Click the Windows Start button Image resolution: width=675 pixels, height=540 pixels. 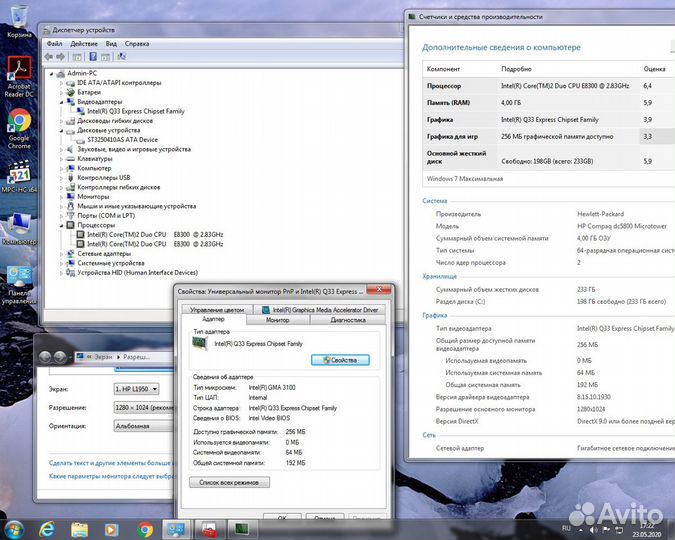pyautogui.click(x=14, y=529)
